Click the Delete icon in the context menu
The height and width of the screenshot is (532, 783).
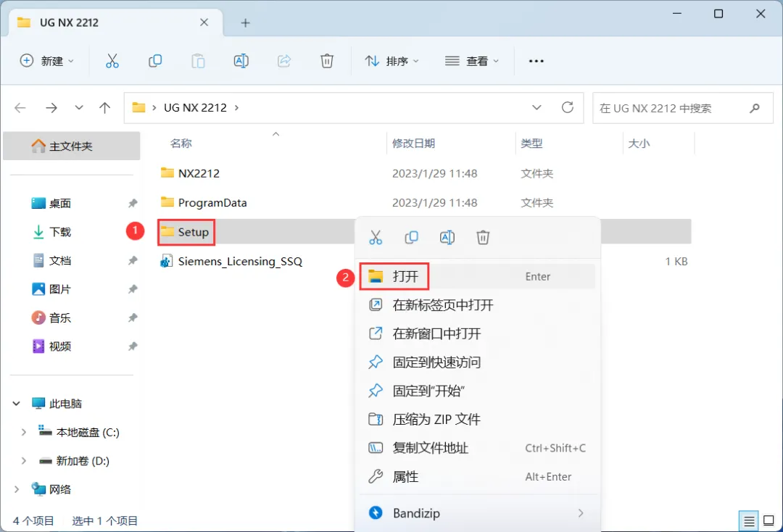[x=483, y=238]
